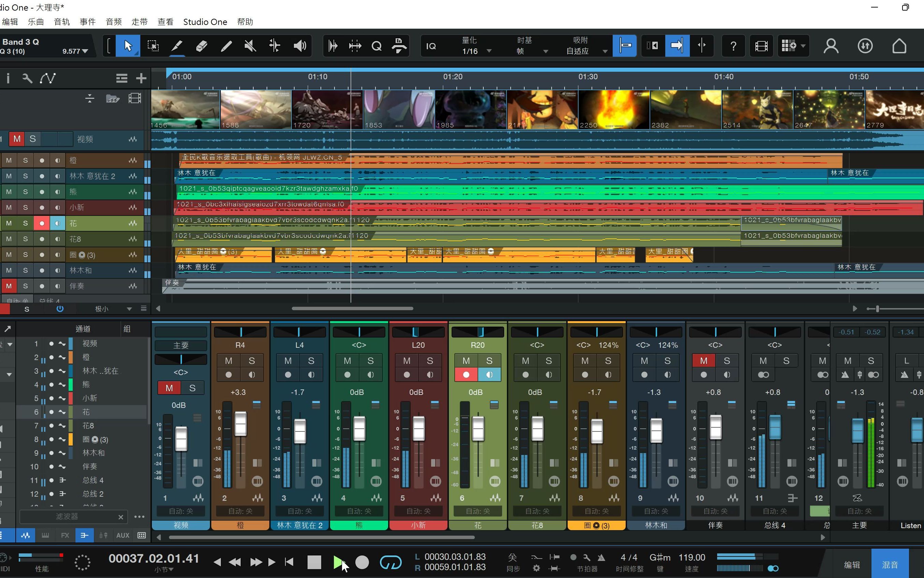Click the fader of channel 橙
This screenshot has width=924, height=578.
coord(240,424)
